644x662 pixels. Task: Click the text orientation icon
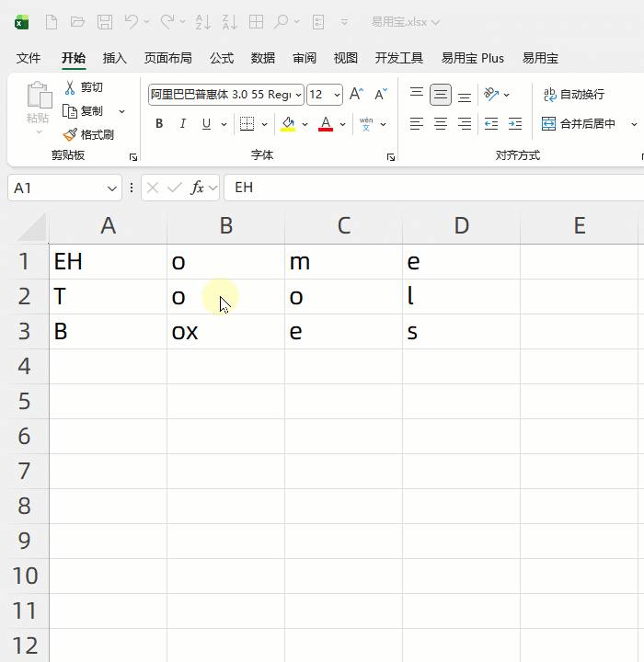click(491, 95)
